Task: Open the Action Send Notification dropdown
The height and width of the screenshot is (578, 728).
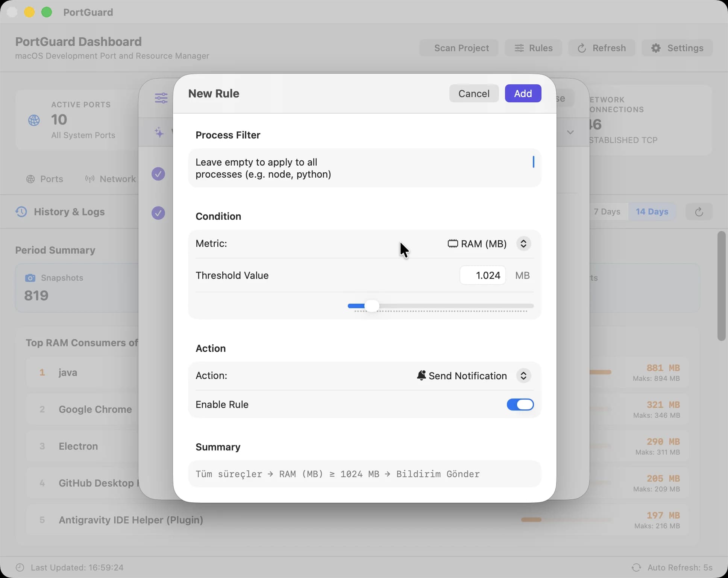Action: pyautogui.click(x=523, y=376)
